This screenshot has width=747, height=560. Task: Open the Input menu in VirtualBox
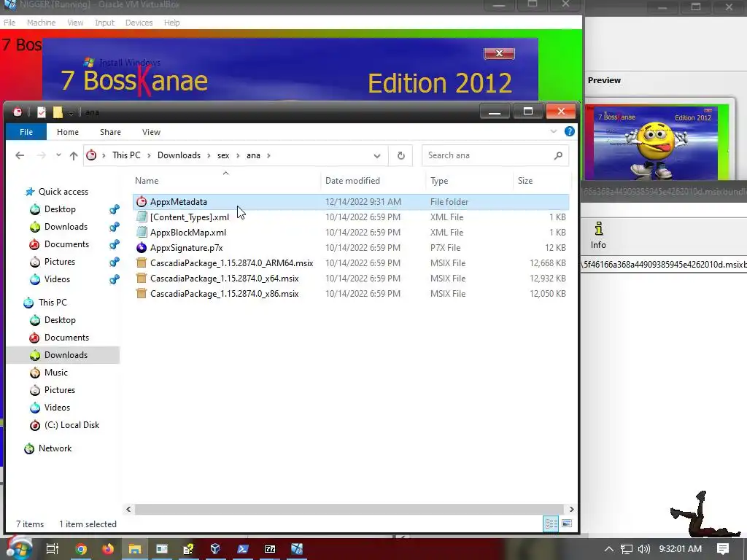[x=104, y=23]
